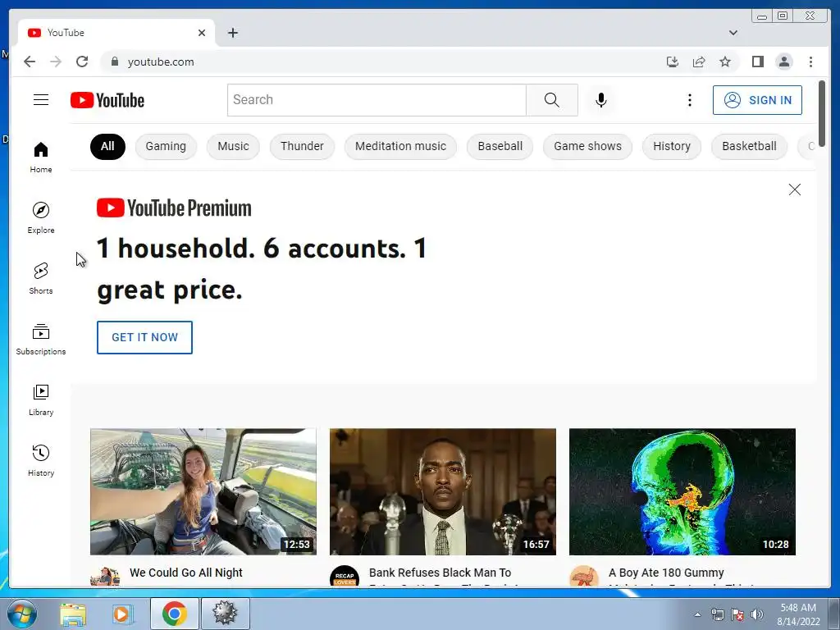This screenshot has height=630, width=840.
Task: Click the Chrome taskbar icon
Action: pyautogui.click(x=174, y=614)
